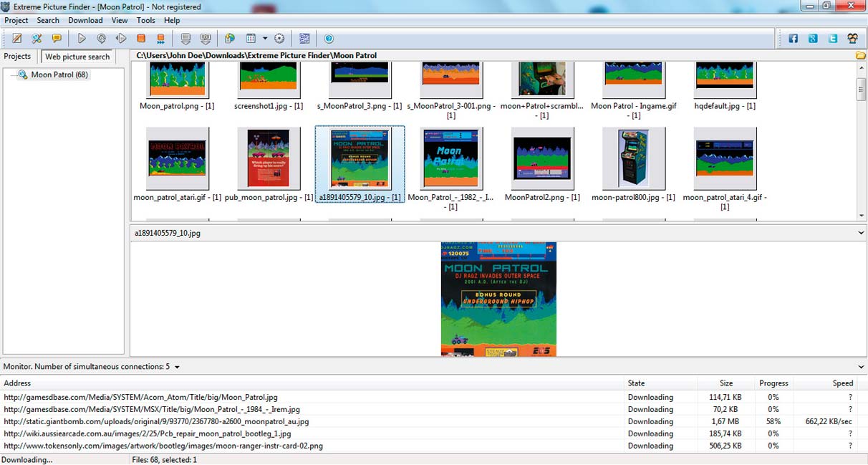
Task: Click the 58% progress value
Action: [x=773, y=421]
